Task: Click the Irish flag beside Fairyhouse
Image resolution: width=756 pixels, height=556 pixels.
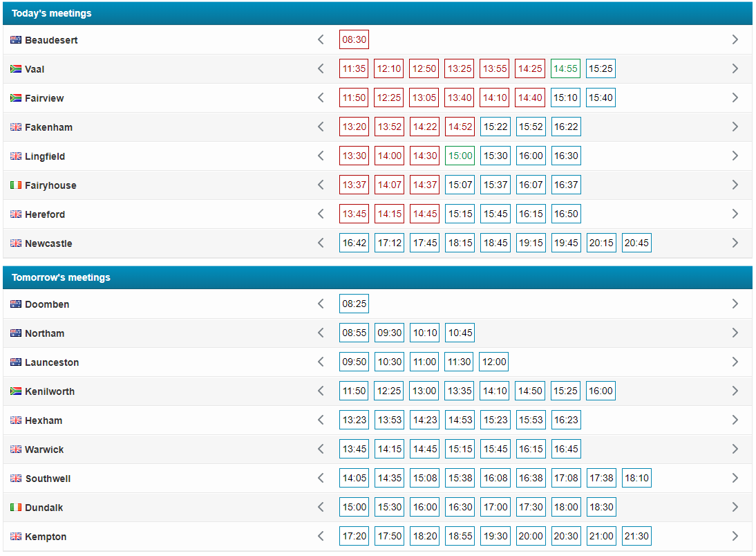Action: [x=16, y=185]
